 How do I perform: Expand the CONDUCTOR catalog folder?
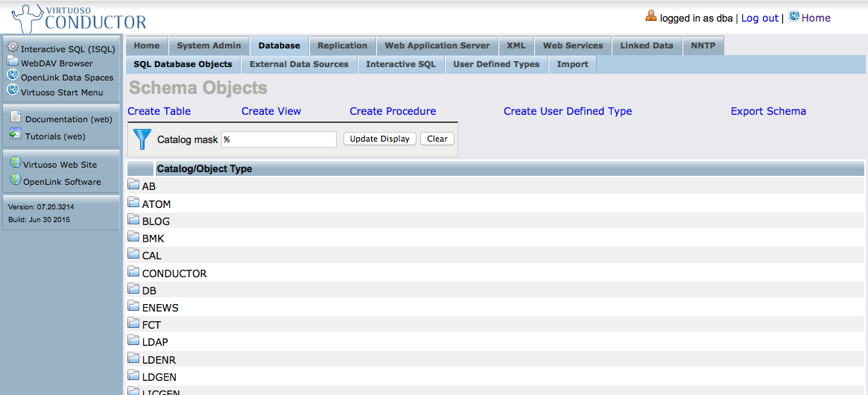point(134,273)
